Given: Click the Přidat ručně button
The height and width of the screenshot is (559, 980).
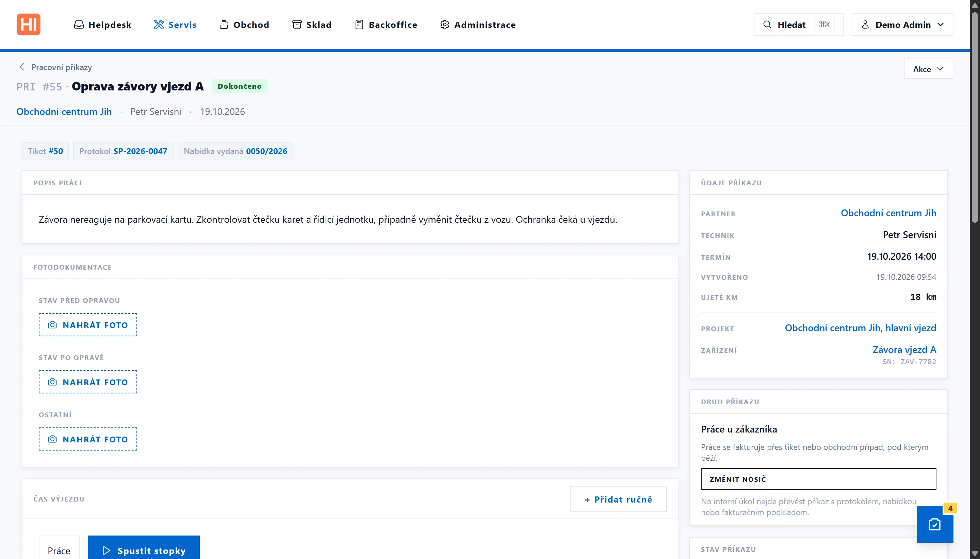Looking at the screenshot, I should click(x=618, y=499).
